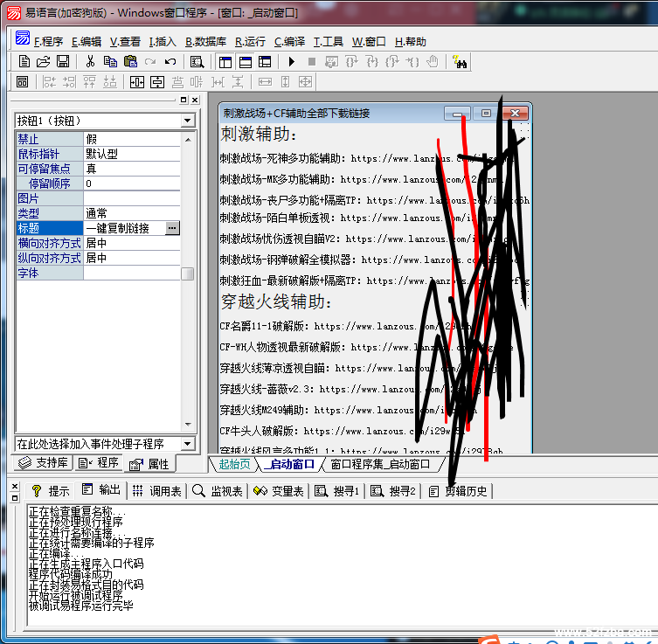Toggle the second window layout icon
The height and width of the screenshot is (644, 658).
(246, 62)
